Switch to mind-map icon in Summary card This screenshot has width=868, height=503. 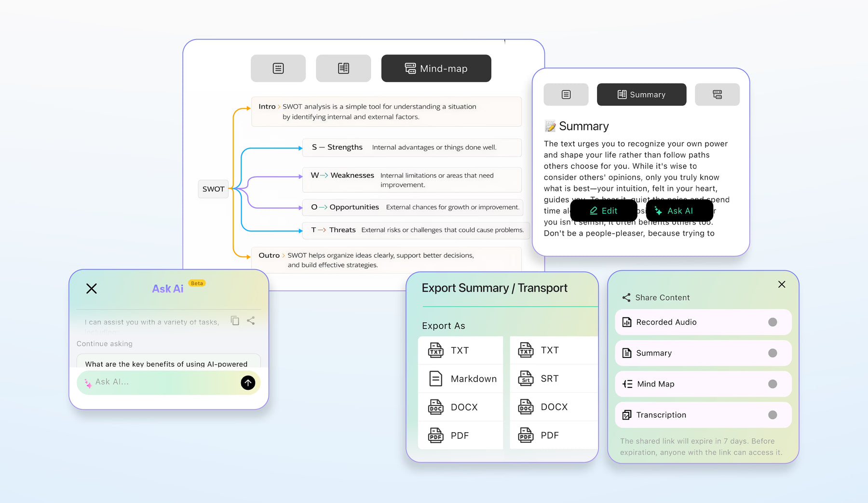click(x=717, y=94)
